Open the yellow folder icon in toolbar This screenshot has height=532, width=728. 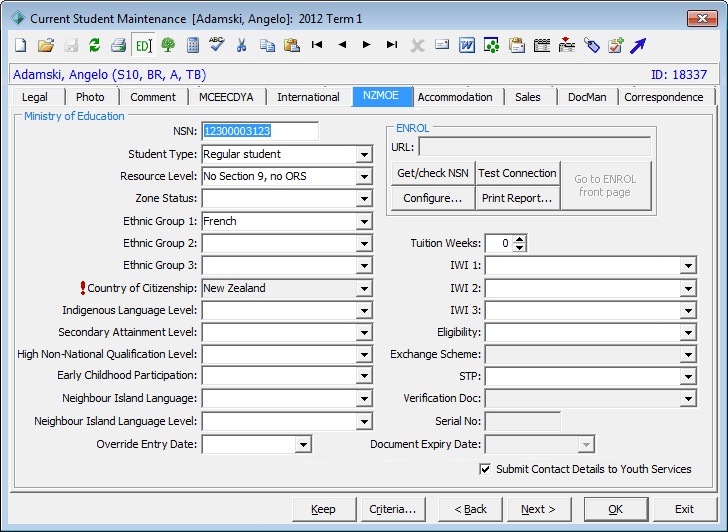click(x=46, y=45)
